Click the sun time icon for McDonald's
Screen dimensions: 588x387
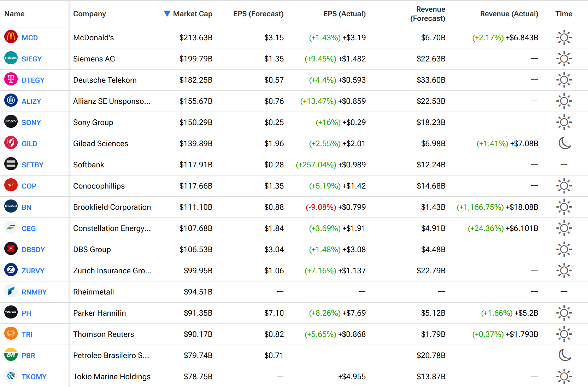point(564,37)
